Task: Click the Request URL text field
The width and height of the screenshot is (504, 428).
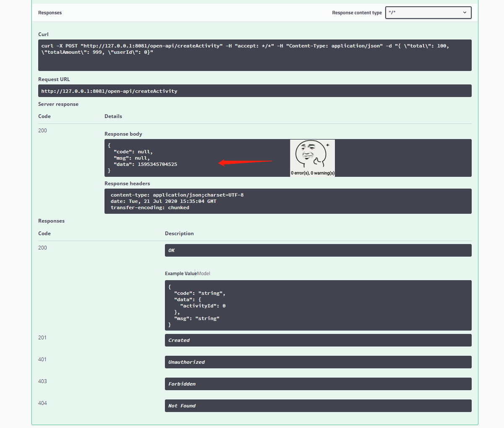Action: (x=255, y=91)
